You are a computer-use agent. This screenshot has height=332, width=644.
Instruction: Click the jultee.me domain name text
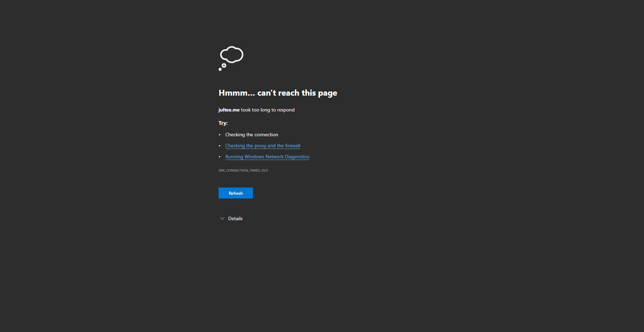229,110
